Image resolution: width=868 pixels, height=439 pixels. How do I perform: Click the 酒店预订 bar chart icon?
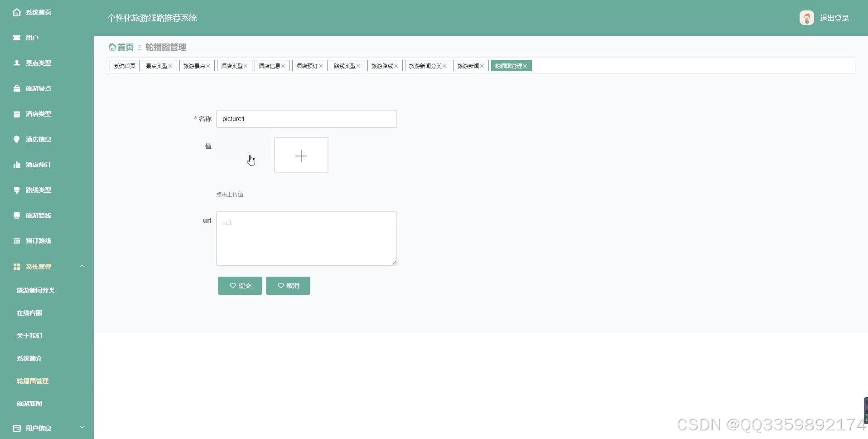(x=17, y=165)
